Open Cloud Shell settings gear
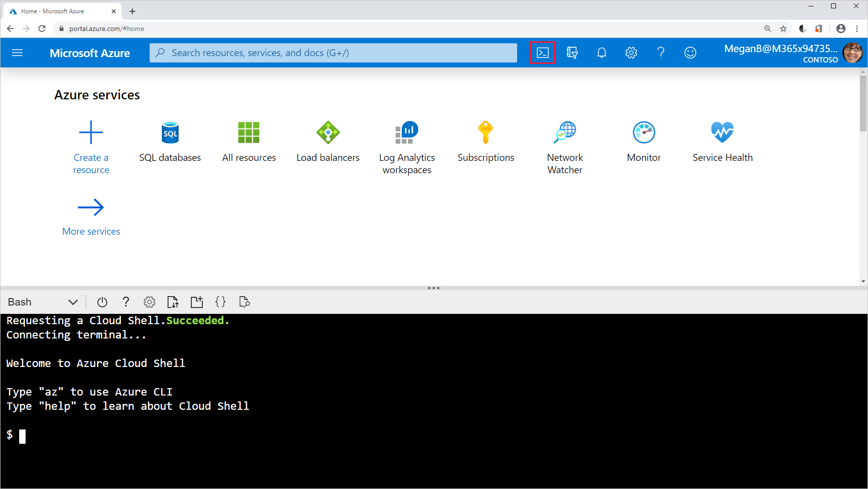Viewport: 868px width, 489px height. pos(150,302)
